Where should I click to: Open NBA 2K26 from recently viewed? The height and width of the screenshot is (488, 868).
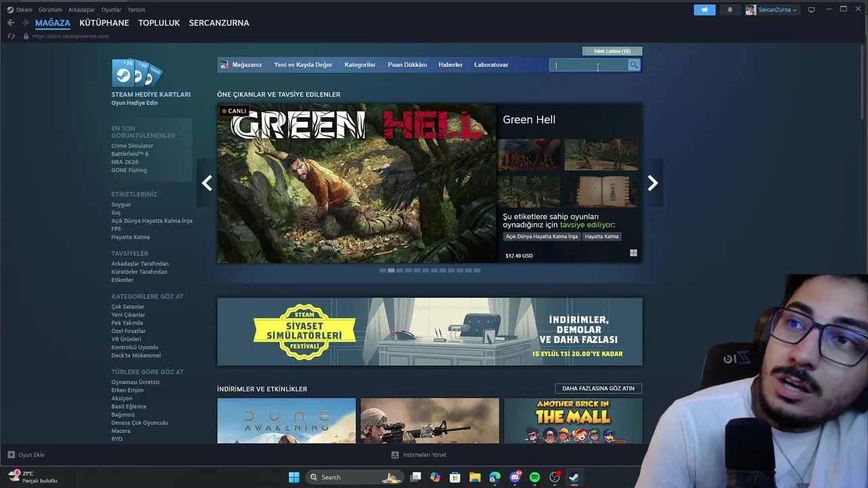124,162
